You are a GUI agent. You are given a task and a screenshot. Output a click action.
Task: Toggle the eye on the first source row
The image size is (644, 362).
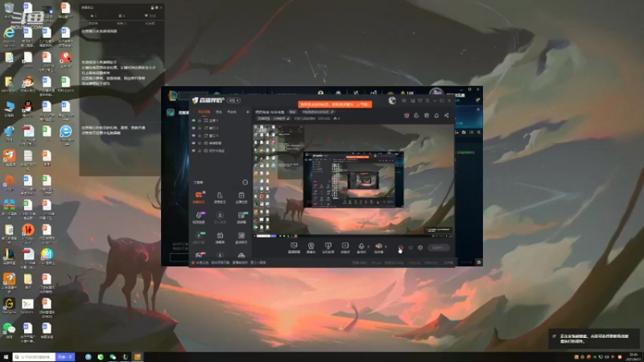click(x=193, y=120)
